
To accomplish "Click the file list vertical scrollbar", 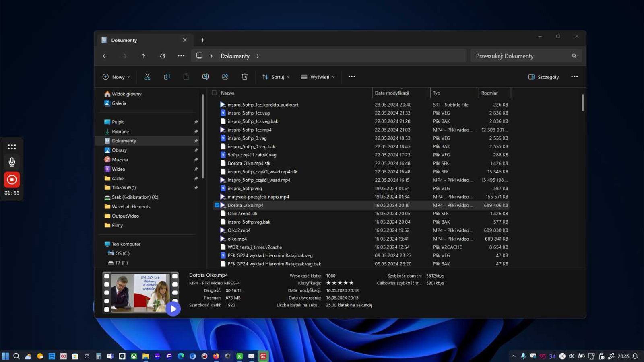I will coord(582,102).
